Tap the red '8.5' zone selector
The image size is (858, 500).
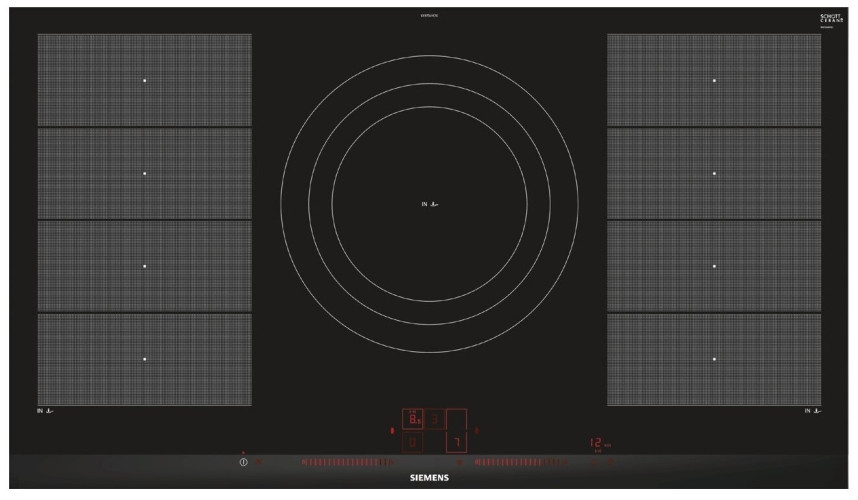pos(415,421)
